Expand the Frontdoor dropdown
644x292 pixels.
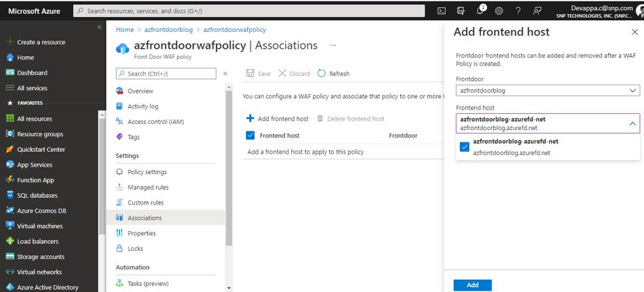[547, 90]
